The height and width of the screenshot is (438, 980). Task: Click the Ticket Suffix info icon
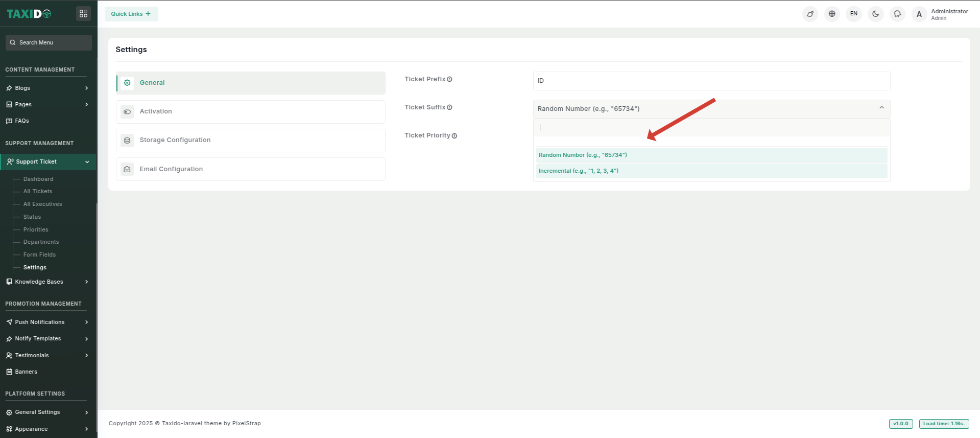450,107
